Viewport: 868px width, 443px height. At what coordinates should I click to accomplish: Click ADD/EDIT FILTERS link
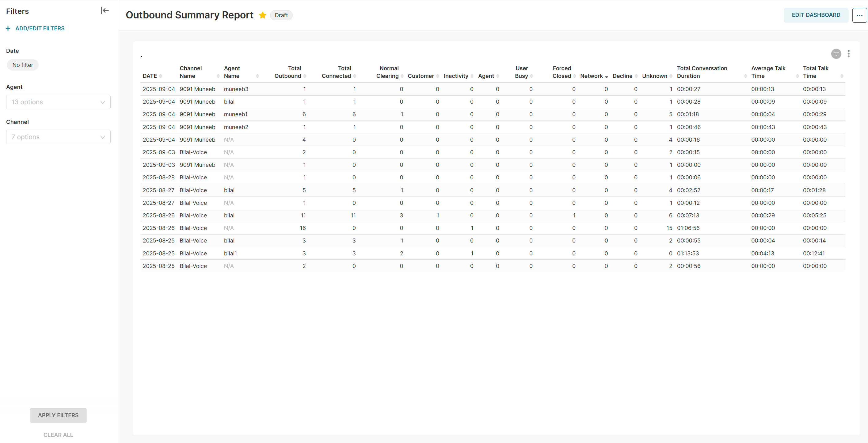40,28
